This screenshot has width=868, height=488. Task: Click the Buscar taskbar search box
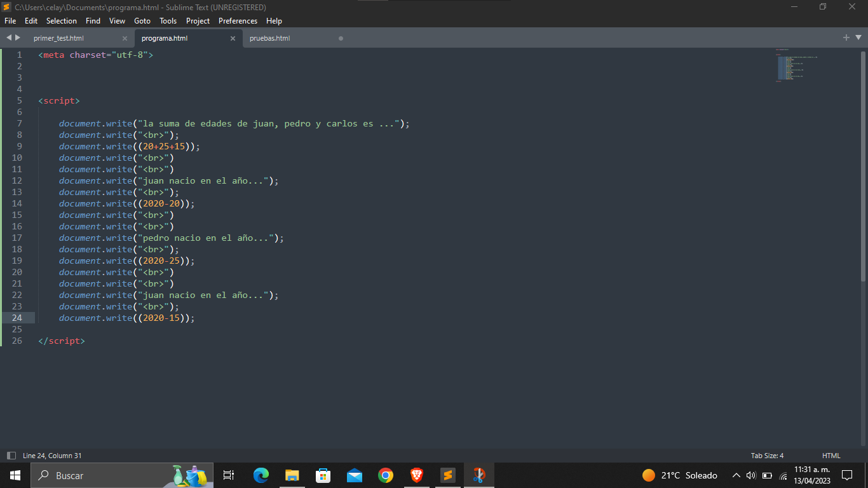coord(122,475)
